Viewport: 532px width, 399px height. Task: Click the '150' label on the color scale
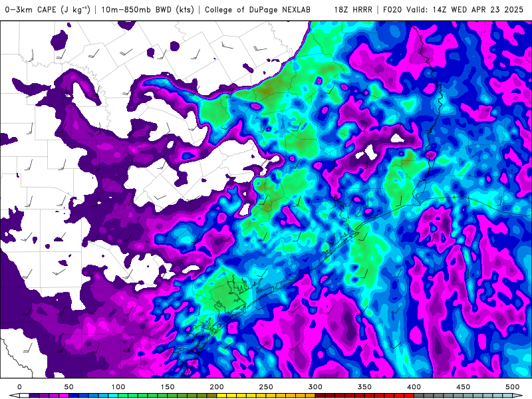[168, 387]
